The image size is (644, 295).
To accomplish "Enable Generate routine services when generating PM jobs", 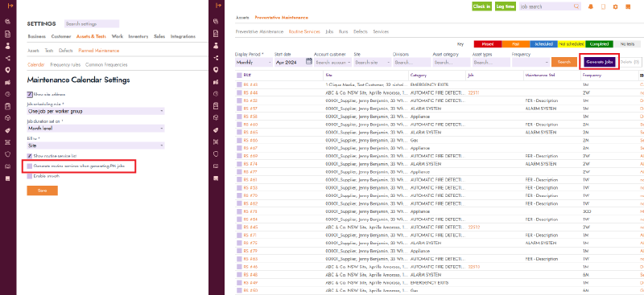I will pyautogui.click(x=30, y=166).
